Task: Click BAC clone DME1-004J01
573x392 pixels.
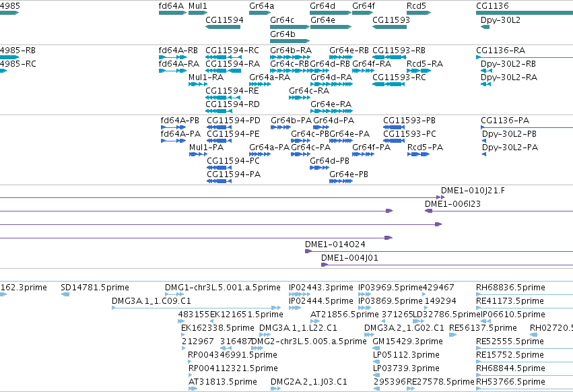Action: point(447,265)
